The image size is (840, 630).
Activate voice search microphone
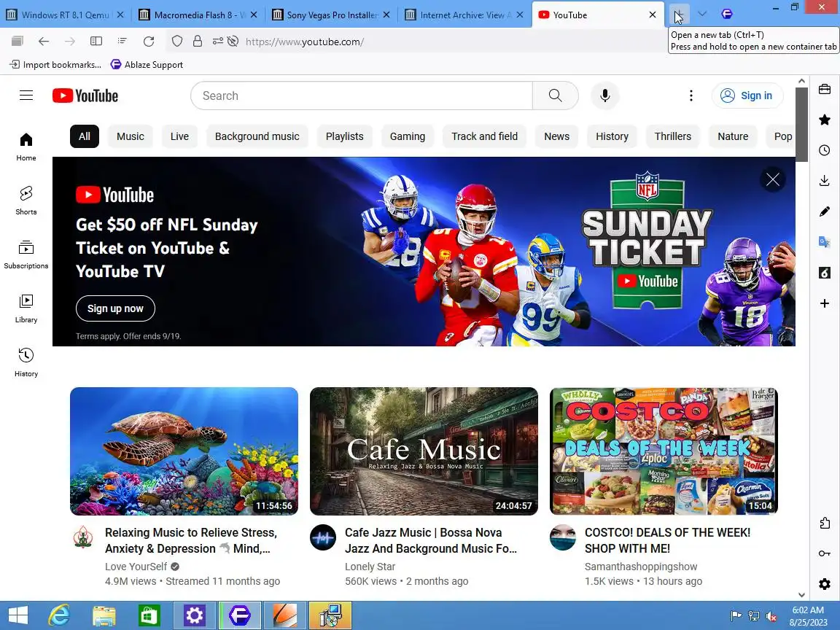coord(604,96)
